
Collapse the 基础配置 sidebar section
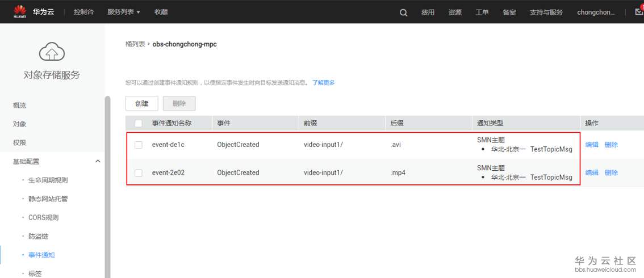(x=98, y=162)
